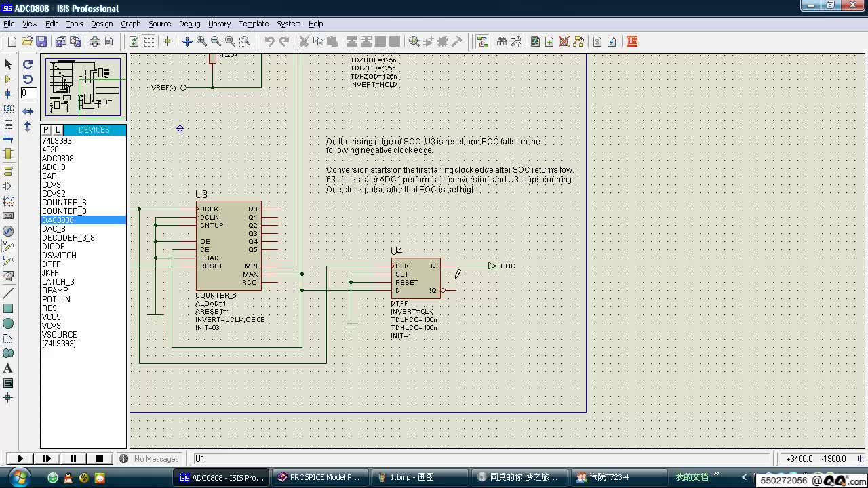Click the rotation angle input field
The width and height of the screenshot is (868, 488).
point(28,94)
